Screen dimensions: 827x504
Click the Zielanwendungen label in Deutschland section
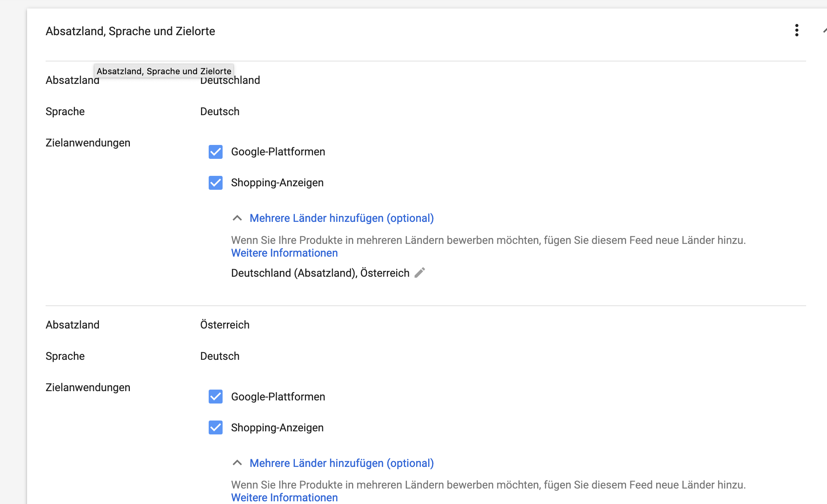[88, 143]
